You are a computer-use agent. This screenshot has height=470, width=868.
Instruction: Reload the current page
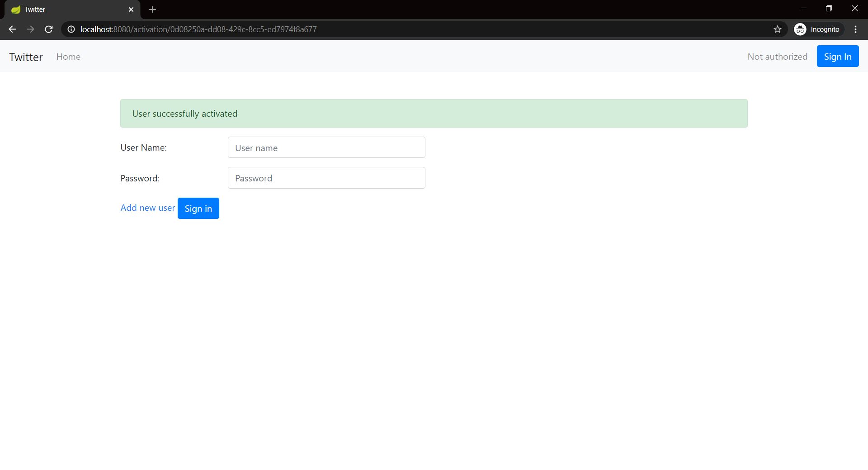click(48, 29)
